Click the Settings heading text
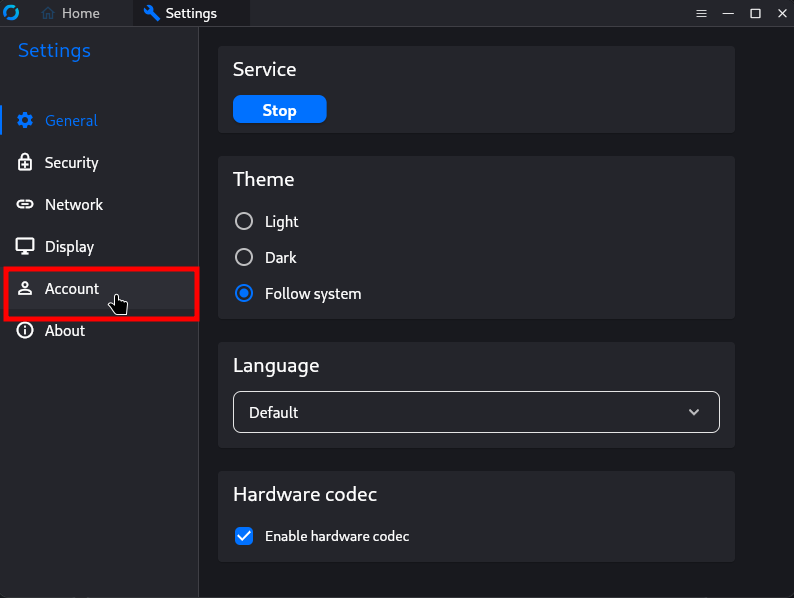 pyautogui.click(x=54, y=51)
